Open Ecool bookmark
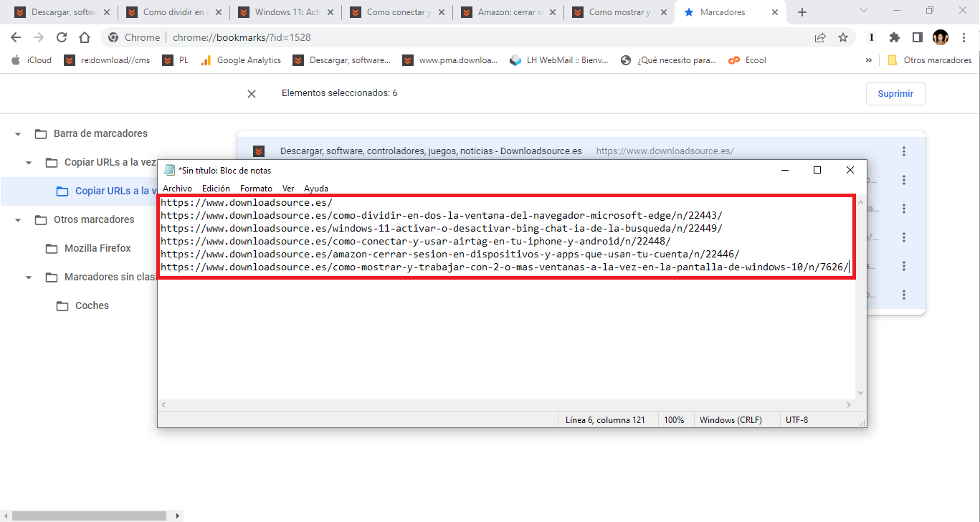This screenshot has width=980, height=522. click(748, 60)
